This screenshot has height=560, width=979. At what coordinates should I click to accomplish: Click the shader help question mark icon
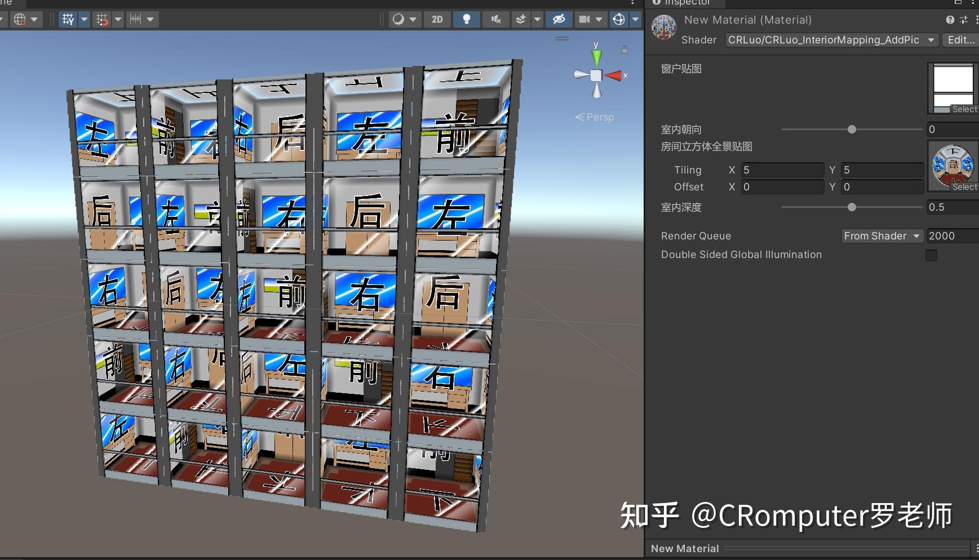coord(949,20)
